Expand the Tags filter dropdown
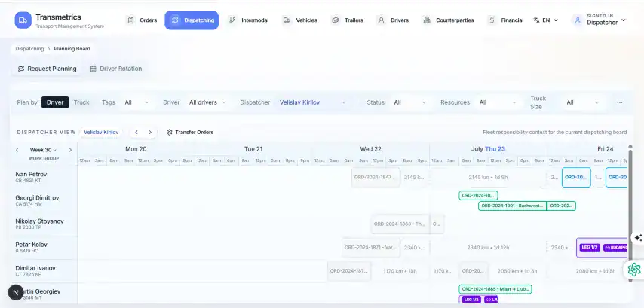This screenshot has height=308, width=644. [137, 102]
